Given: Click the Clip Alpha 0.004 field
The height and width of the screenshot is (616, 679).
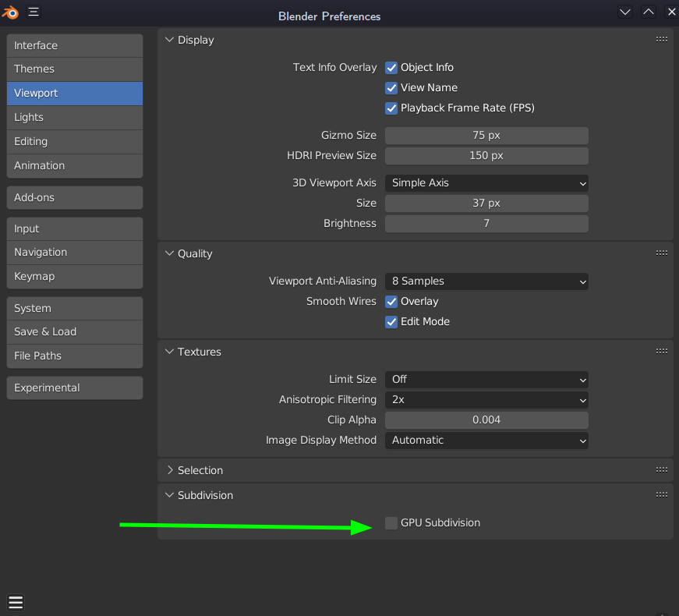Looking at the screenshot, I should pyautogui.click(x=486, y=420).
